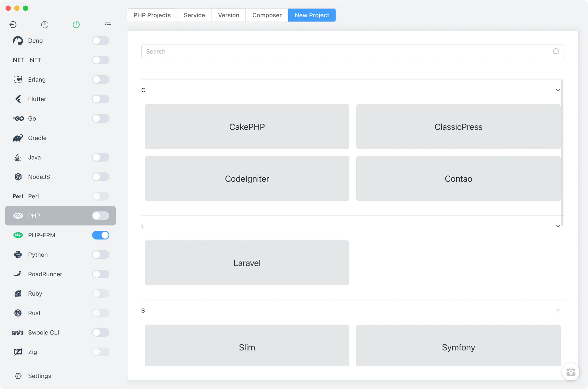Open the history clock icon
The height and width of the screenshot is (389, 588).
(x=45, y=25)
